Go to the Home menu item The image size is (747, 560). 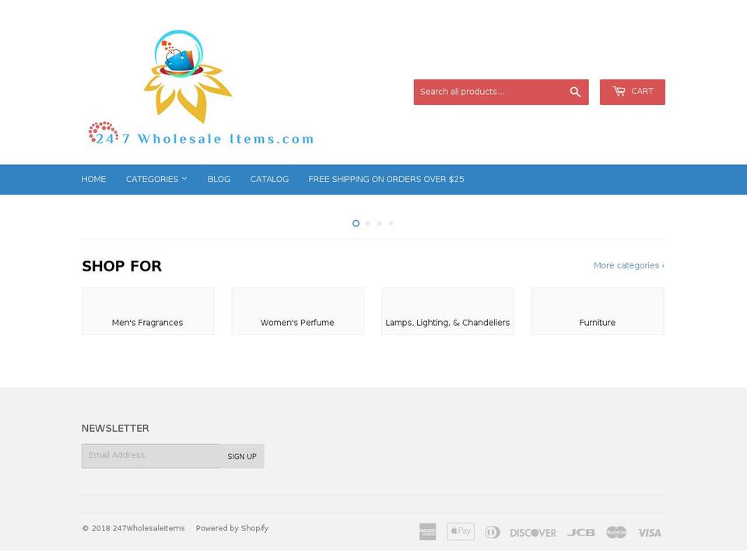point(94,179)
